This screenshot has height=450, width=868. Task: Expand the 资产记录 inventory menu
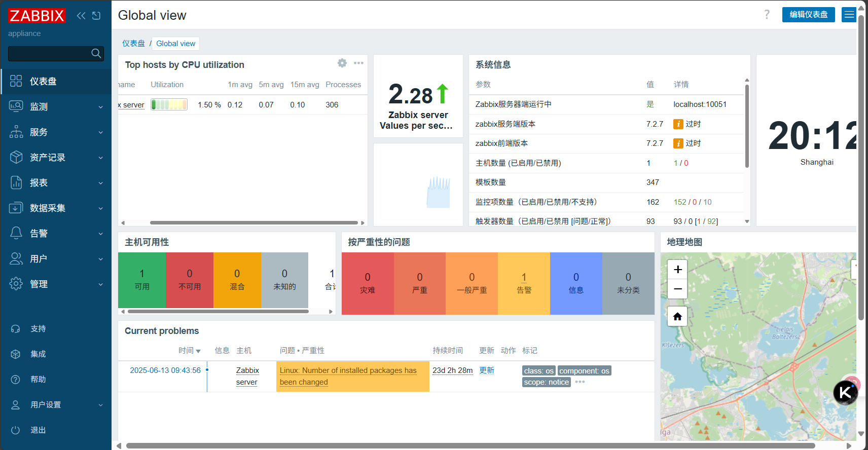click(56, 157)
